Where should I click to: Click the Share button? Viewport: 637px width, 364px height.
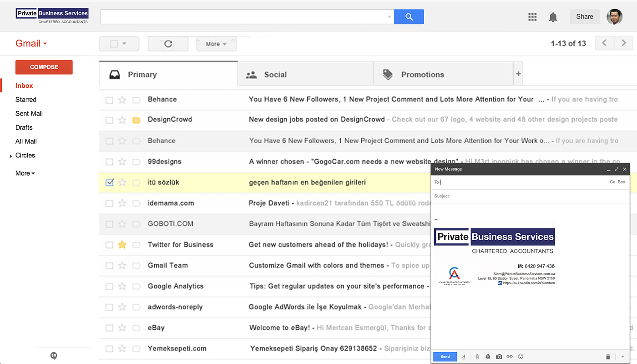click(x=585, y=17)
